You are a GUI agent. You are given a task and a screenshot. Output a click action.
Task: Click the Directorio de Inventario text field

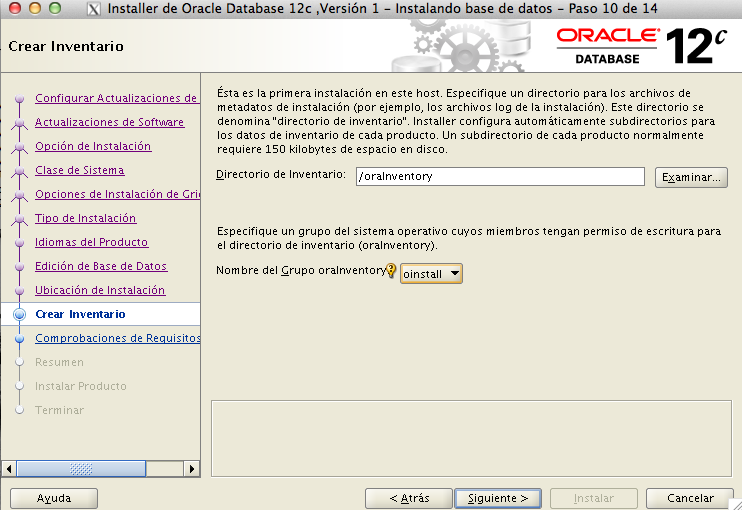(500, 176)
